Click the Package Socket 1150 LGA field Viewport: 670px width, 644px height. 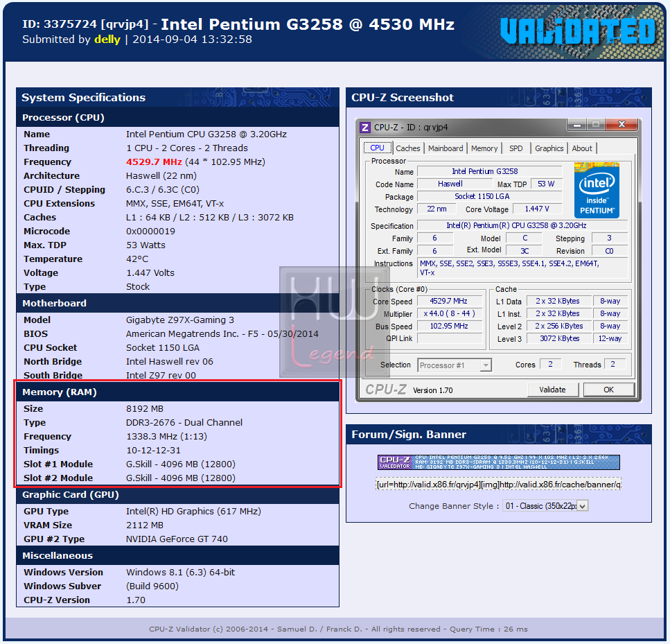[x=490, y=196]
